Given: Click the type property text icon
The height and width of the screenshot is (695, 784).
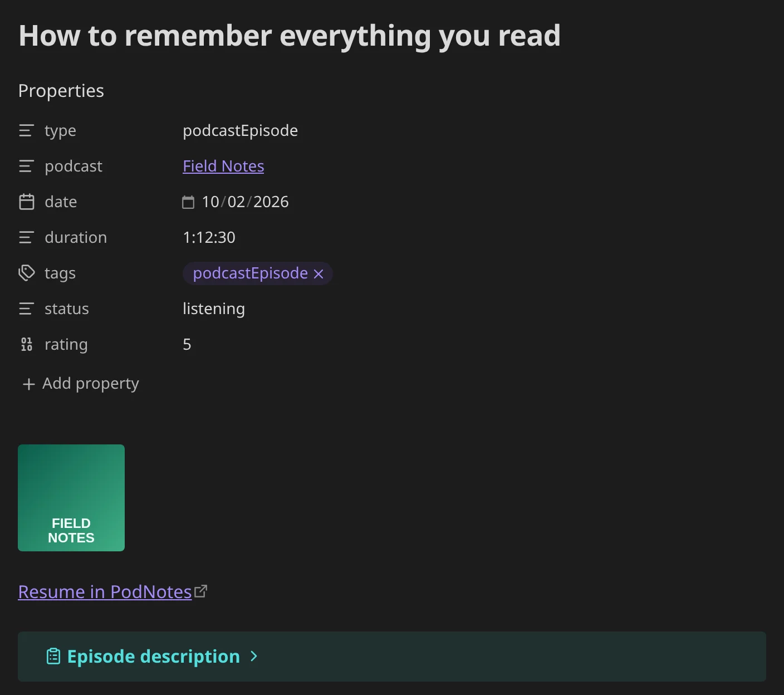Looking at the screenshot, I should coord(26,131).
